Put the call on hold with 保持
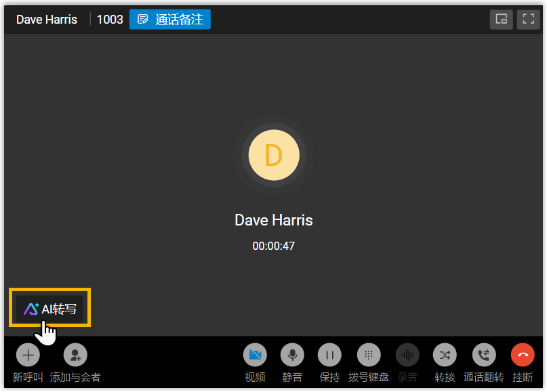 tap(329, 355)
